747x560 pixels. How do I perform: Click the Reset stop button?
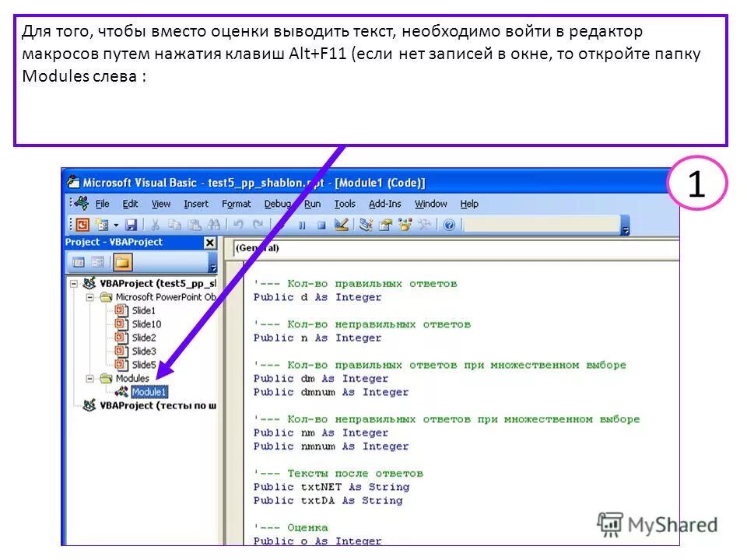tap(321, 226)
